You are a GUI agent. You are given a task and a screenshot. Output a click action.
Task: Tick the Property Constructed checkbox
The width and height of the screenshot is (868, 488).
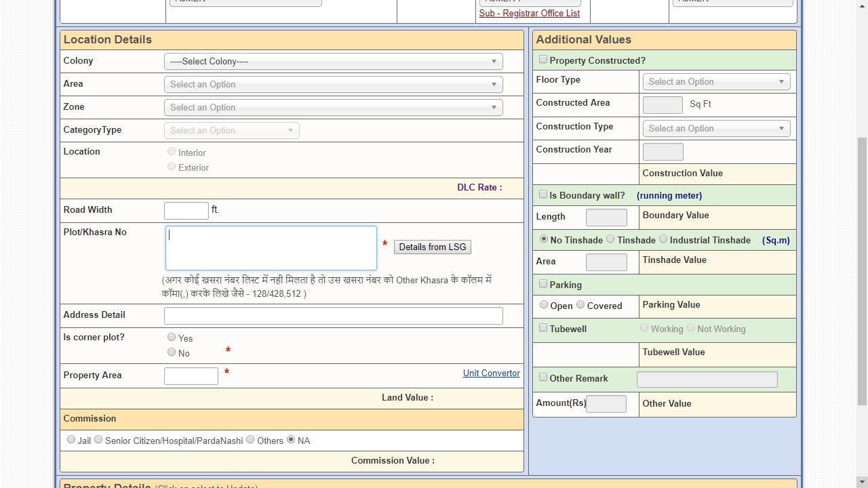coord(543,60)
